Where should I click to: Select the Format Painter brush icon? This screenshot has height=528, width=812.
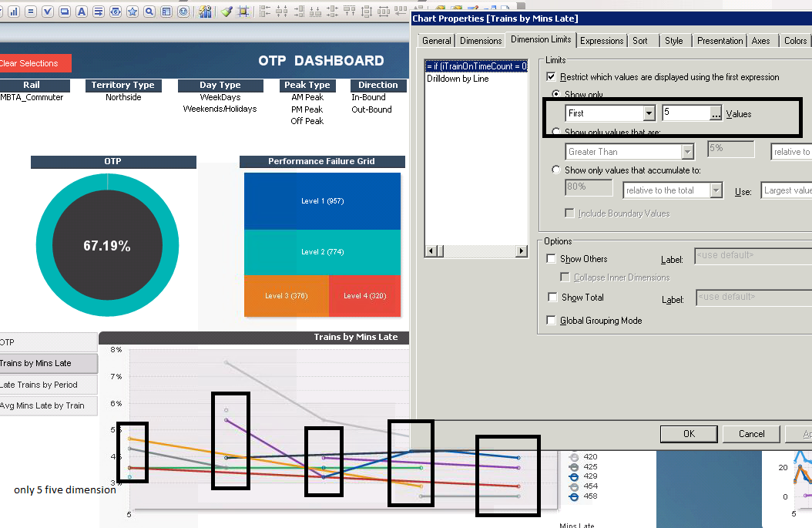point(226,12)
